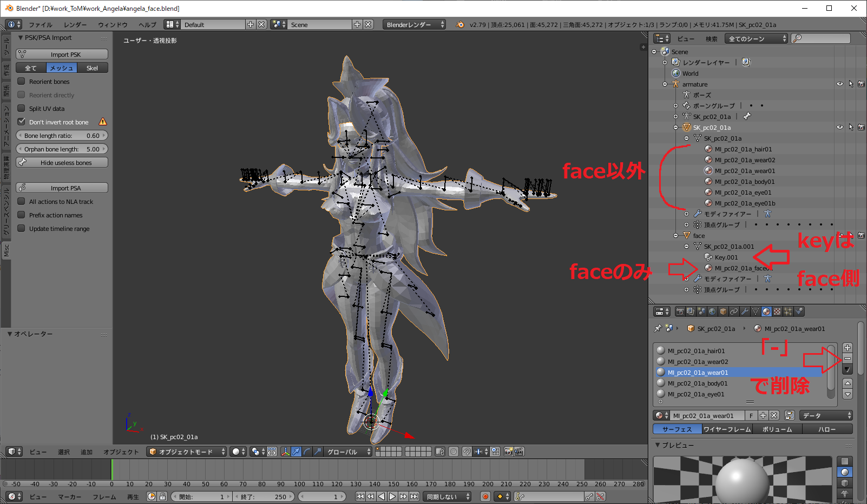The height and width of the screenshot is (504, 867).
Task: Open the Blender render engine dropdown
Action: pyautogui.click(x=415, y=25)
